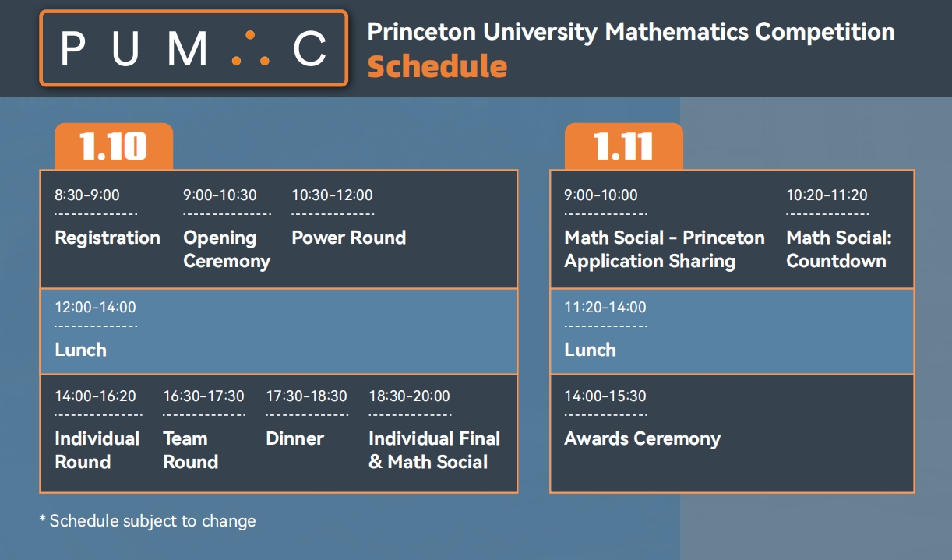Open the Registration event
952x560 pixels.
(x=108, y=238)
